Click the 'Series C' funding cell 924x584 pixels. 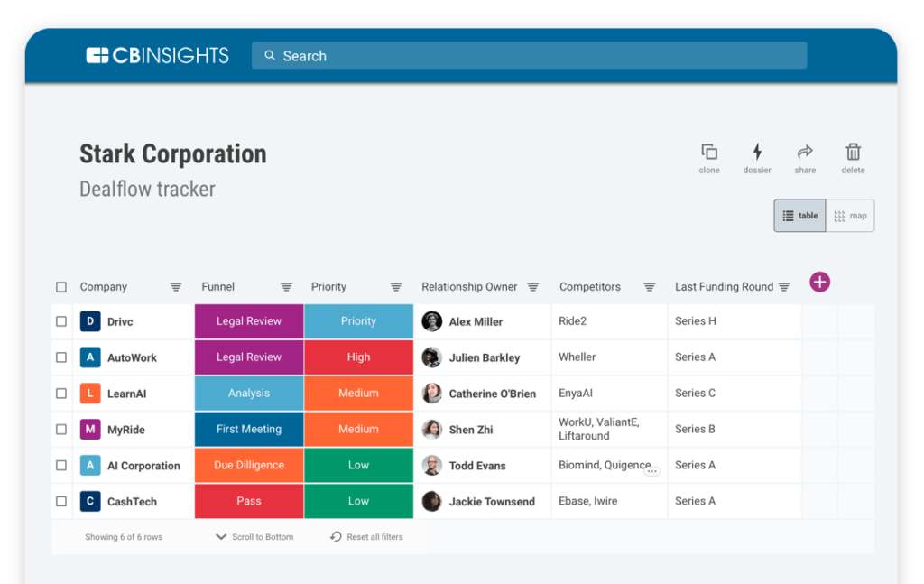click(x=735, y=393)
